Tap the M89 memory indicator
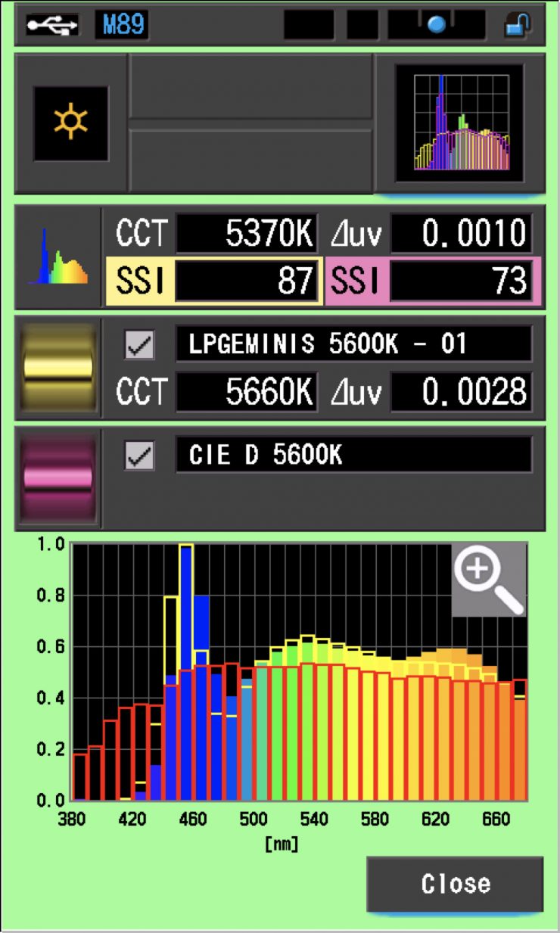 click(x=121, y=26)
